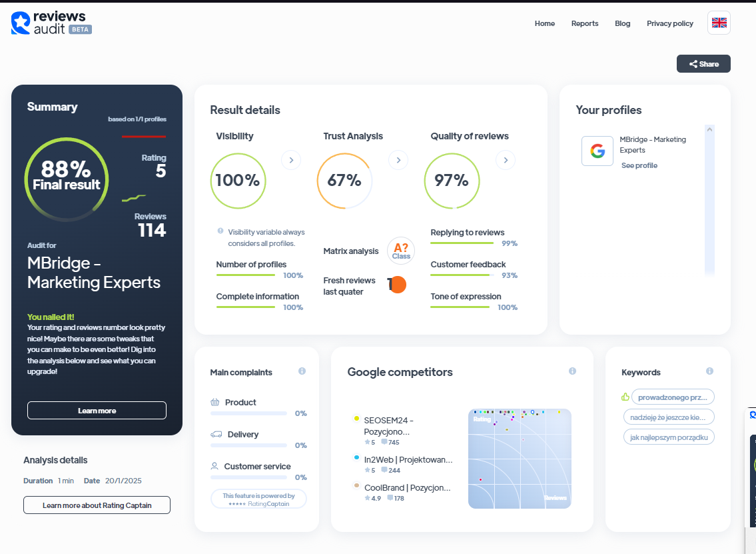Select the 'jak najlepszym porządku' keyword chip
Screen dimensions: 756x554
click(x=669, y=437)
